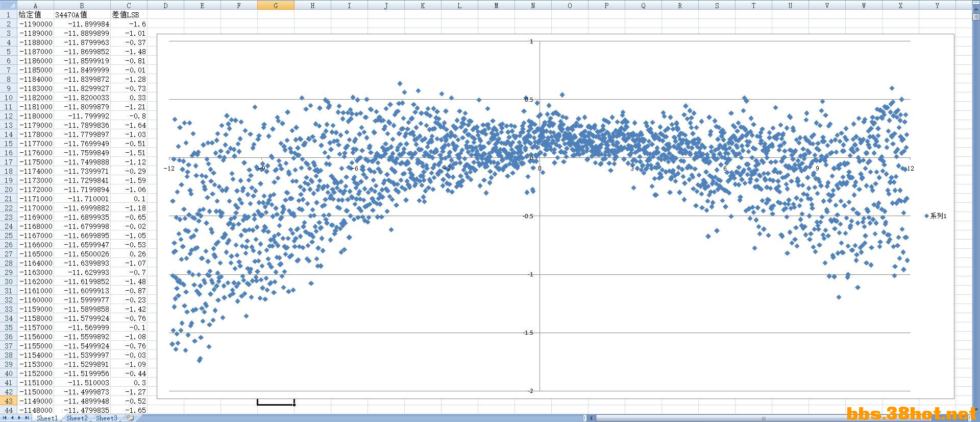
Task: Select the active cell G43
Action: (x=276, y=401)
